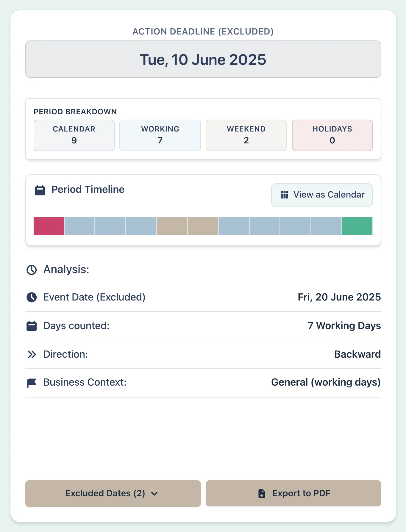This screenshot has width=406, height=532.
Task: Select the Working 7 days card
Action: (160, 135)
